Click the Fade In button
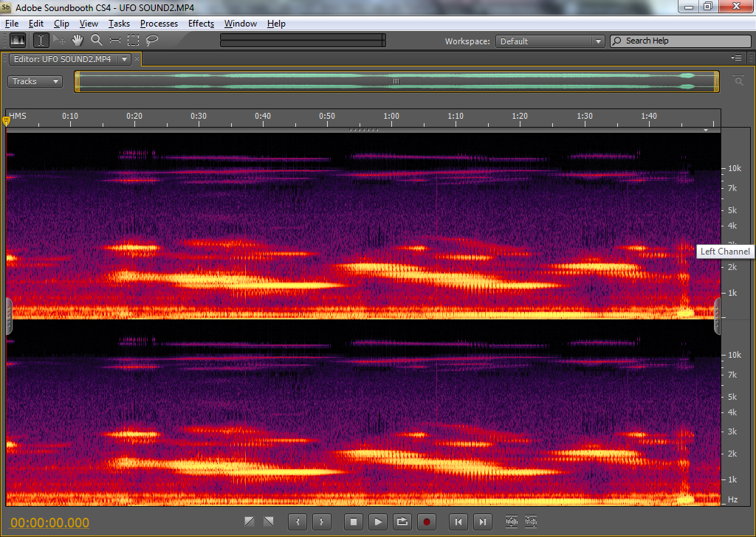 250,522
